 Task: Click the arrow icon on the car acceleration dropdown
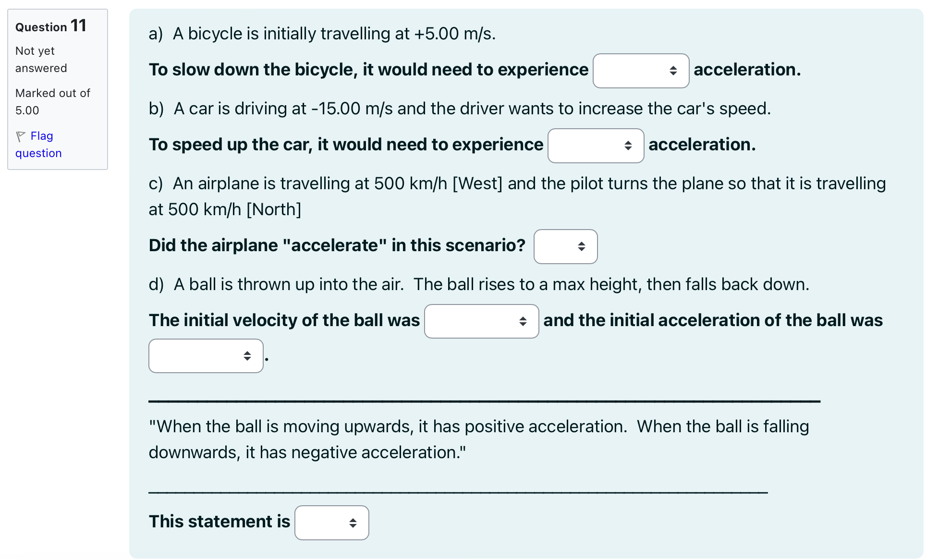pos(628,146)
